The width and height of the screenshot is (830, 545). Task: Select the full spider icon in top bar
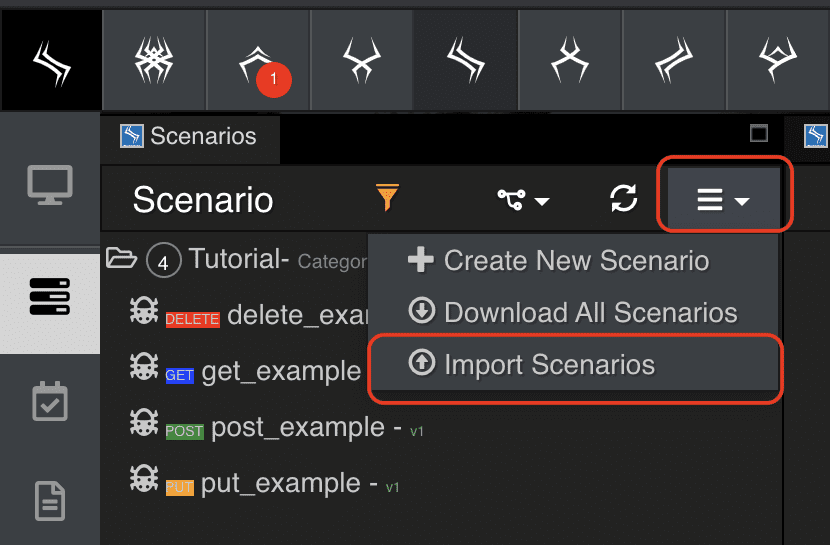point(154,60)
